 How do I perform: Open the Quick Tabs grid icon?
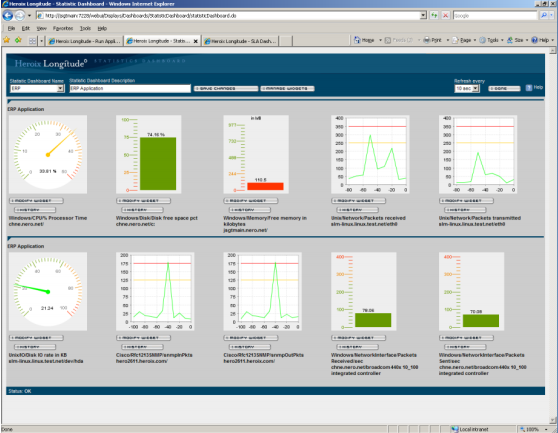tap(32, 41)
